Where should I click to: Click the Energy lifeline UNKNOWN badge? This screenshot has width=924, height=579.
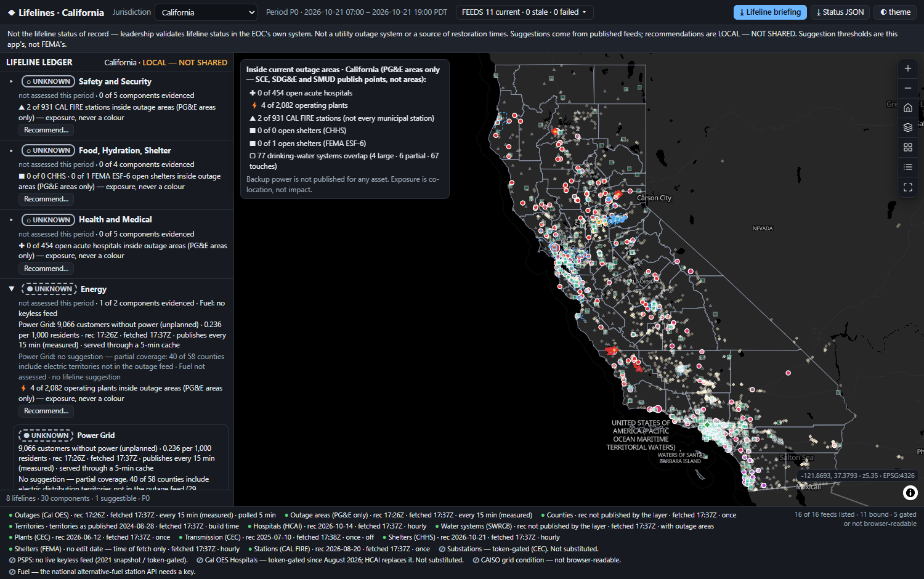click(49, 289)
